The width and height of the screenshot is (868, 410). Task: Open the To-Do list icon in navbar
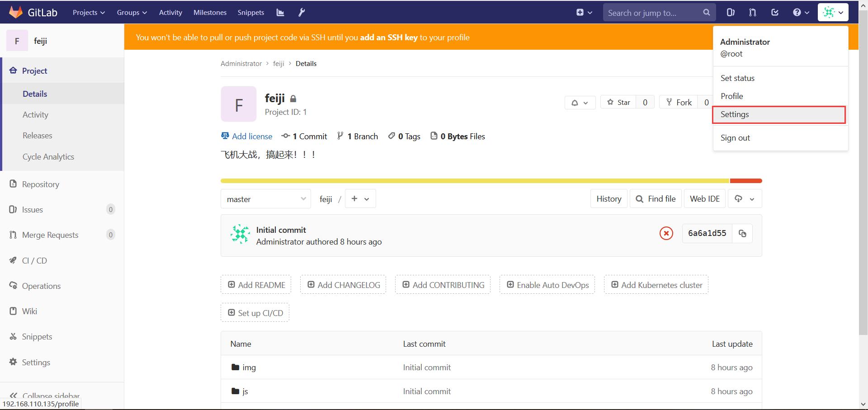pyautogui.click(x=775, y=12)
